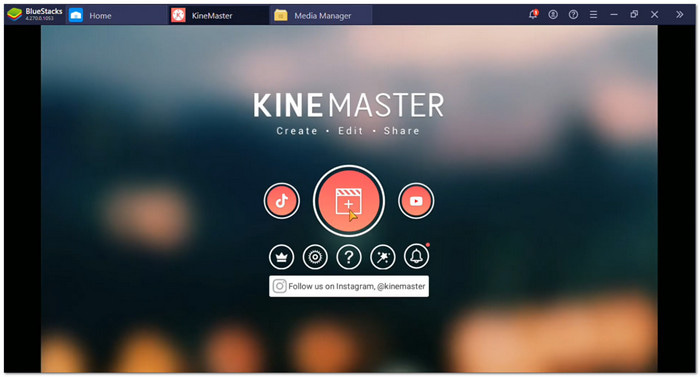Open BlueStacks notification bell in title bar
Viewport: 700px width, 377px height.
tap(533, 14)
